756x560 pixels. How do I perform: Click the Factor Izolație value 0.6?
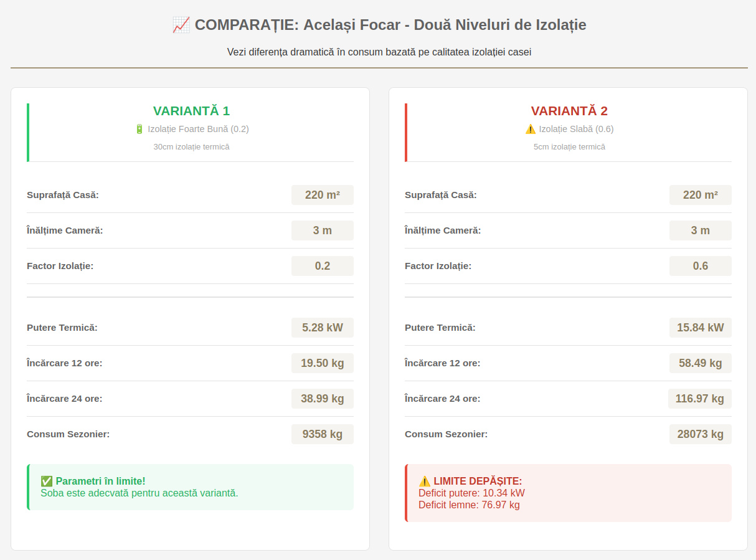click(701, 266)
